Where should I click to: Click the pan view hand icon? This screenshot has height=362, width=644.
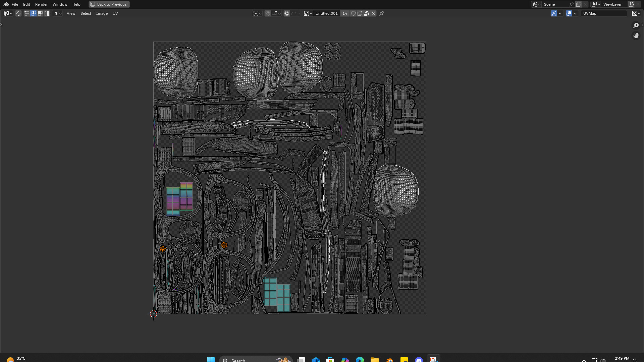(x=636, y=36)
